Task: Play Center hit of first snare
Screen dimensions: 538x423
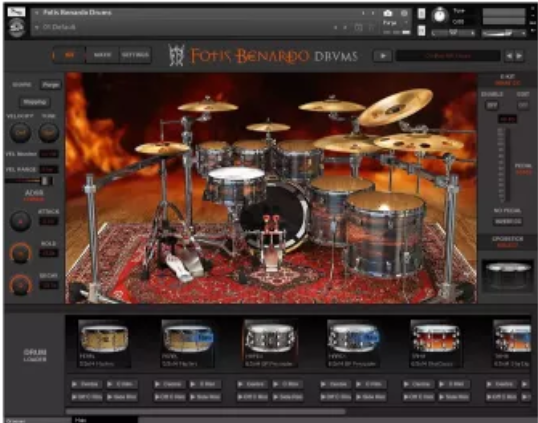Action: click(x=86, y=384)
